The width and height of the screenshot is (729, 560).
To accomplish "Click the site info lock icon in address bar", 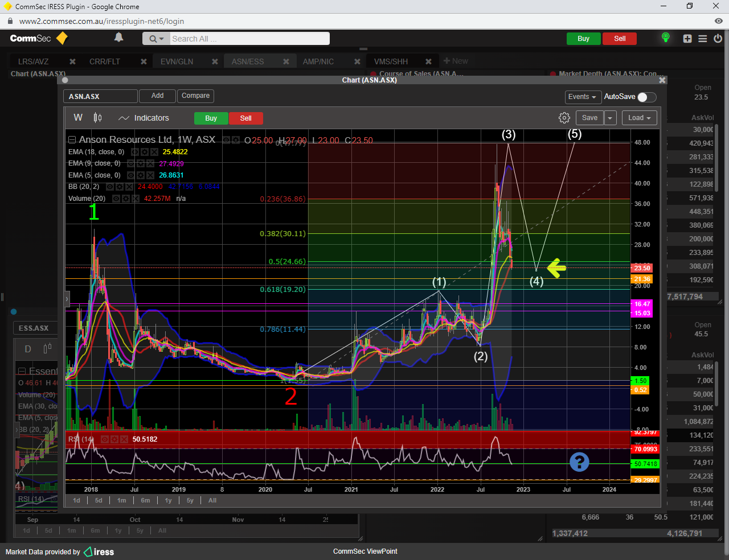I will point(10,21).
